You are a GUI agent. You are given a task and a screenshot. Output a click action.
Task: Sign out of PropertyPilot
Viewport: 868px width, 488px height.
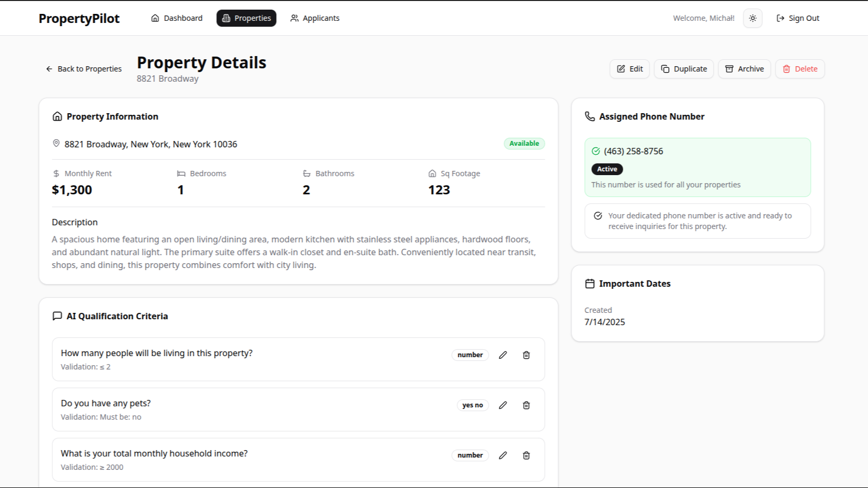797,18
